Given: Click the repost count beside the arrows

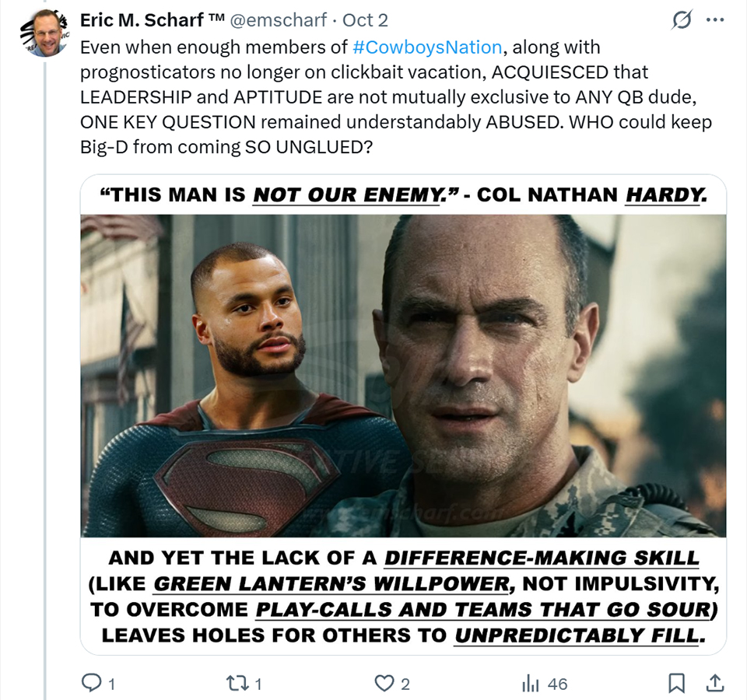Looking at the screenshot, I should point(258,684).
